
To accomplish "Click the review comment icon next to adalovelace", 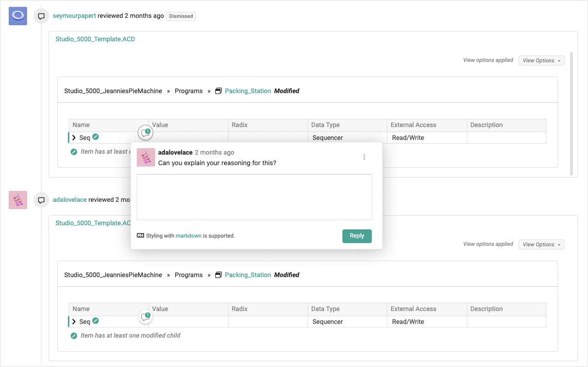I will (41, 200).
